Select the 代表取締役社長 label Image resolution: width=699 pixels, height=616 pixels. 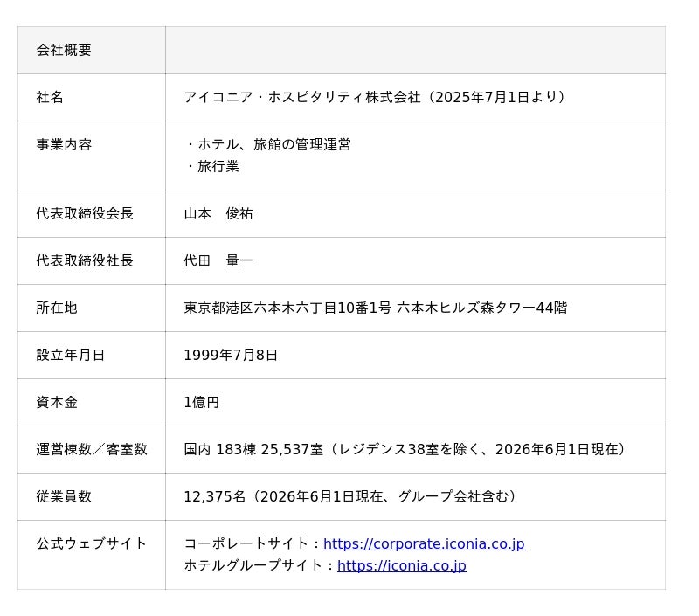85,260
